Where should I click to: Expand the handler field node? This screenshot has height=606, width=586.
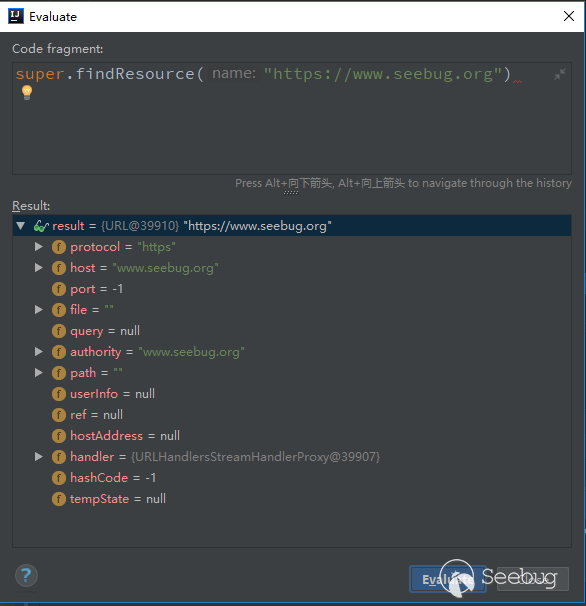[39, 456]
